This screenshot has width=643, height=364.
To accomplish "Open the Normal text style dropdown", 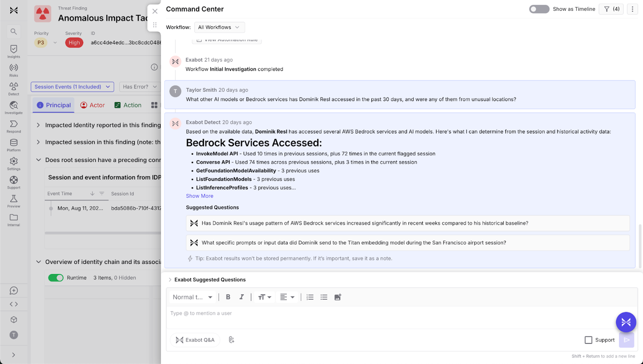I will point(193,297).
